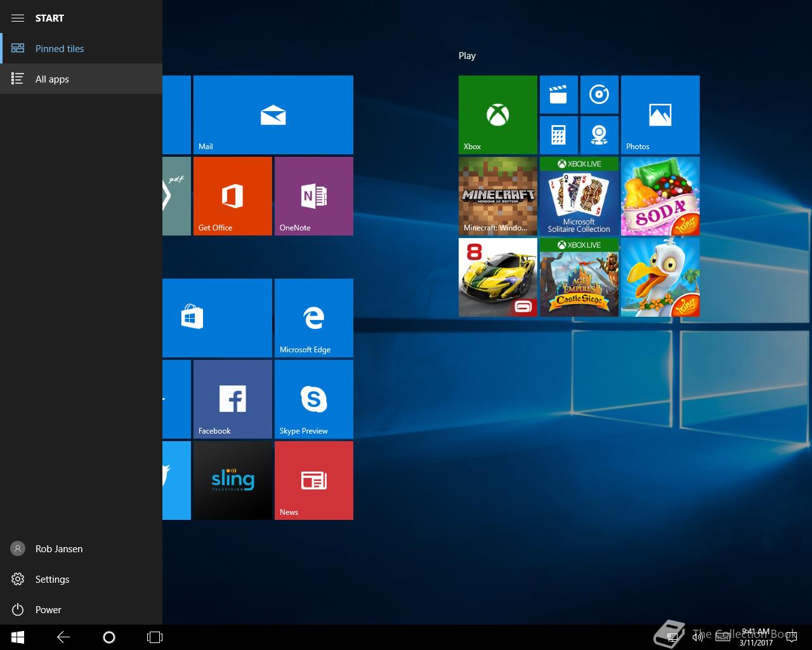The image size is (812, 650).
Task: Open Microsoft Solitaire Collection tile
Action: click(x=579, y=196)
